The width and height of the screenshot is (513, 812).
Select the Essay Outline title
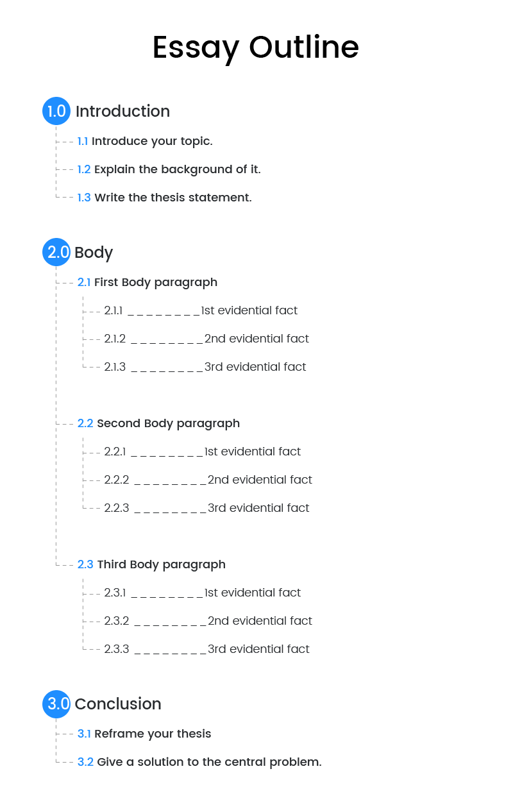256,48
